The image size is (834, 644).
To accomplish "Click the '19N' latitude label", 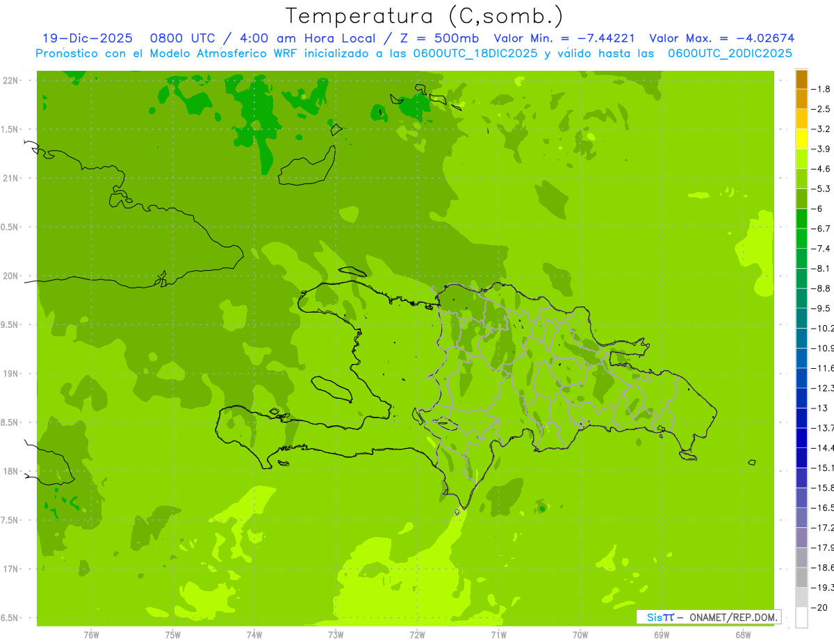I will click(x=12, y=373).
